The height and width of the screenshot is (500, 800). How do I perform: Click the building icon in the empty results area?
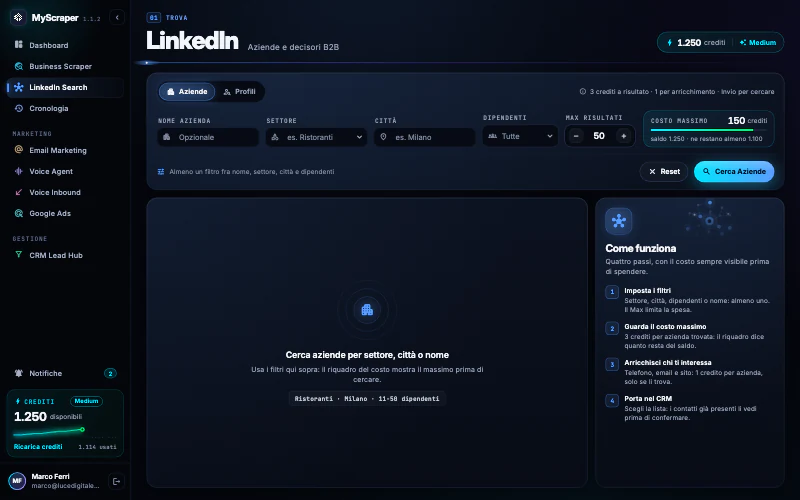coord(367,309)
